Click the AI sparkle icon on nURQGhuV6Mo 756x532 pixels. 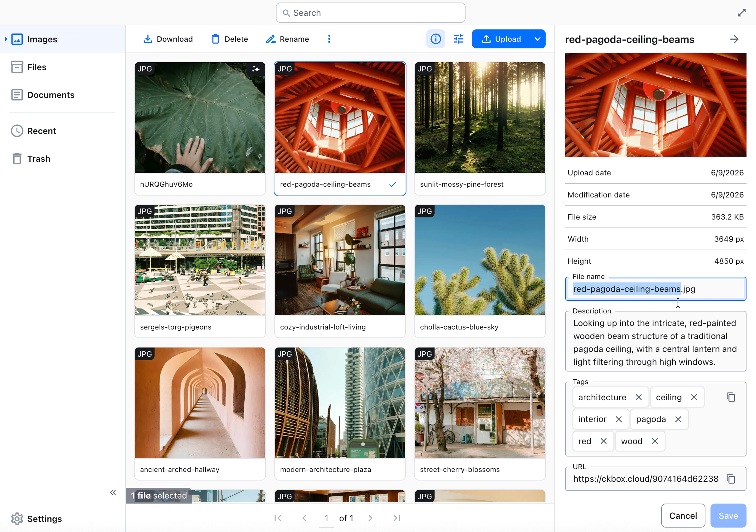256,69
